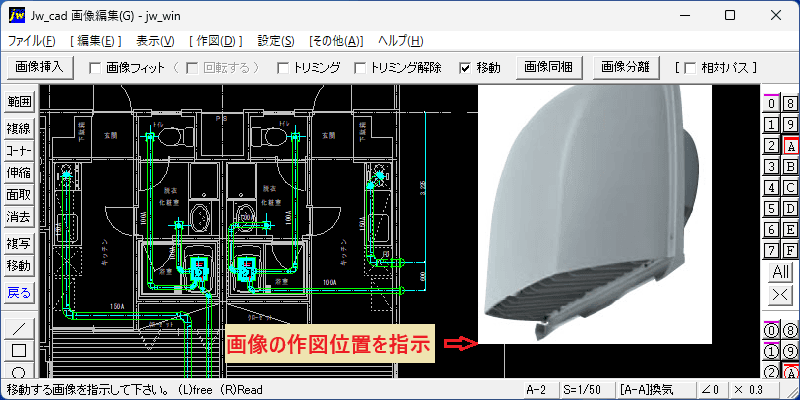Select layer B square button
This screenshot has width=800, height=400.
pos(790,167)
